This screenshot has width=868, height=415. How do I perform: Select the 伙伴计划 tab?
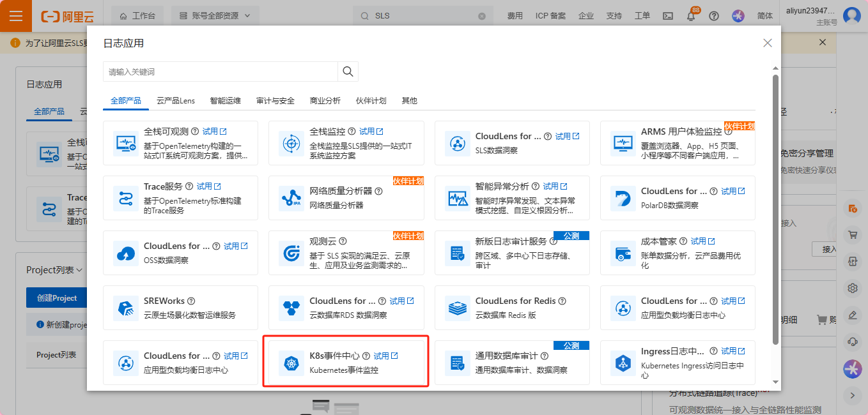tap(371, 101)
